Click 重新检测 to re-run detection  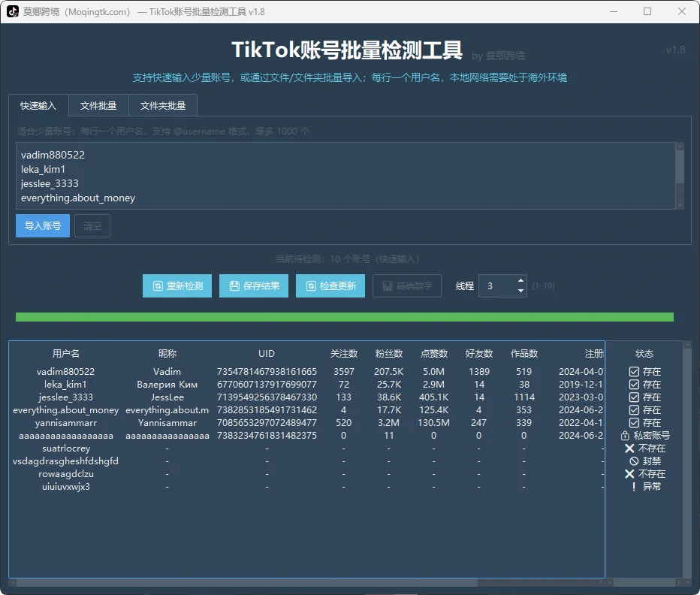pyautogui.click(x=177, y=286)
